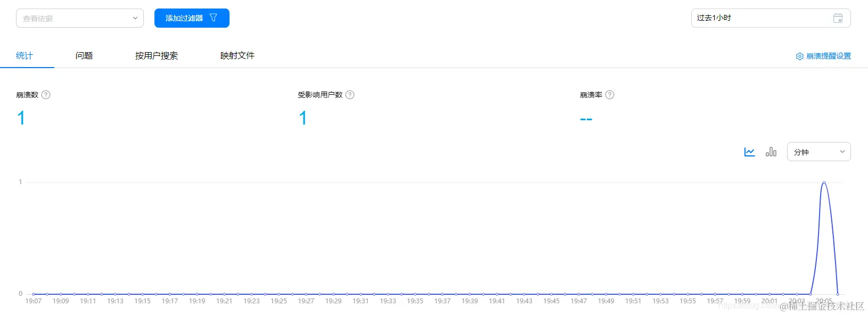Expand the 分钟 granularity dropdown
868x315 pixels.
[x=819, y=152]
